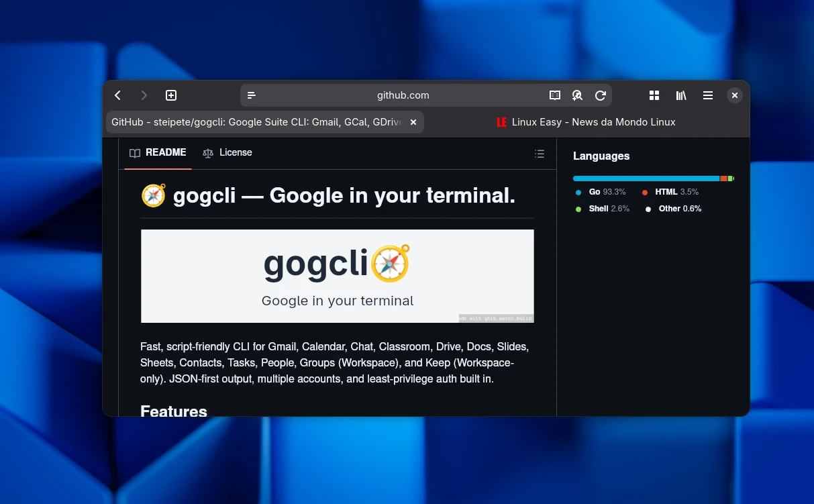Enable reader mode from address bar
814x504 pixels.
coord(555,95)
